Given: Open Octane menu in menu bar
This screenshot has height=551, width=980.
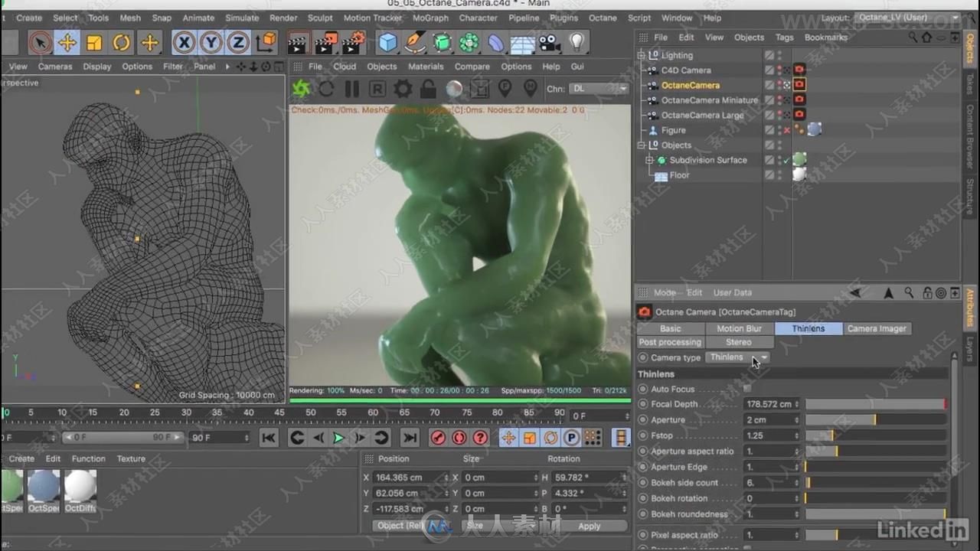Looking at the screenshot, I should (x=603, y=18).
